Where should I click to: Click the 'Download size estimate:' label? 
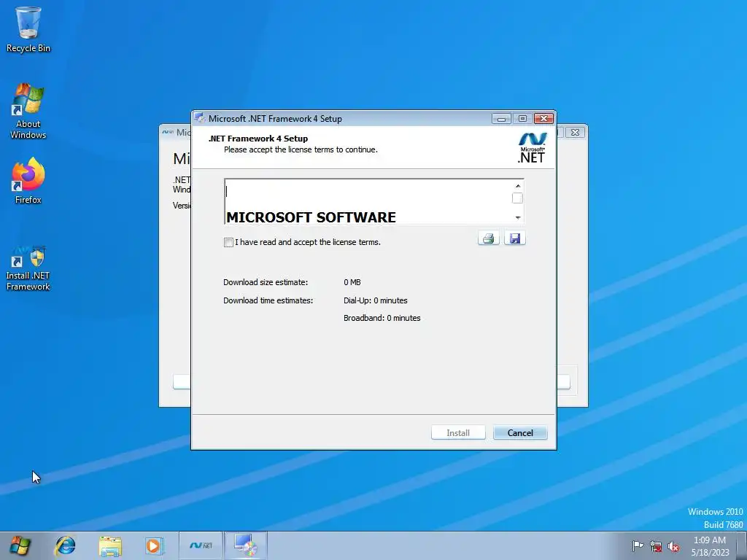point(266,282)
